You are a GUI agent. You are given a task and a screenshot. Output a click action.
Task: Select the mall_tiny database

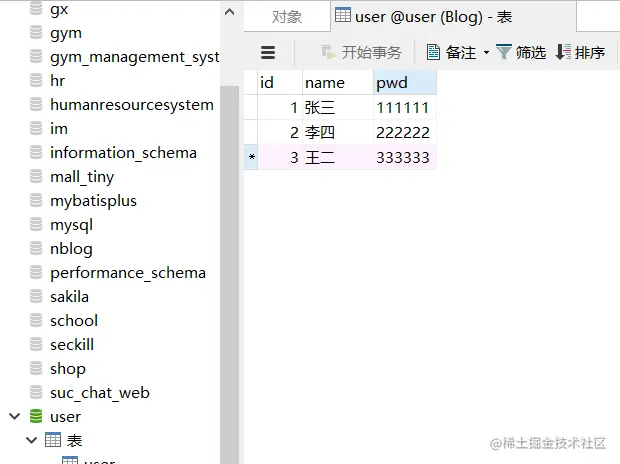point(82,177)
